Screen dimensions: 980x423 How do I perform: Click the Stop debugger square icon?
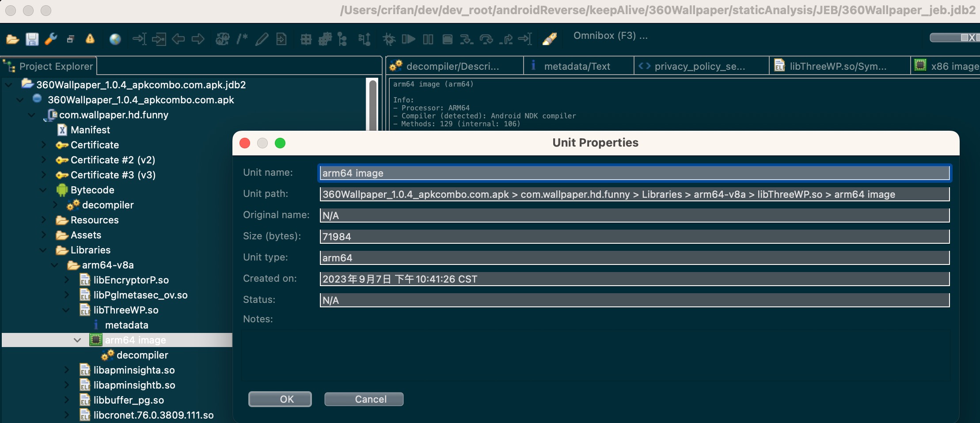pos(447,39)
